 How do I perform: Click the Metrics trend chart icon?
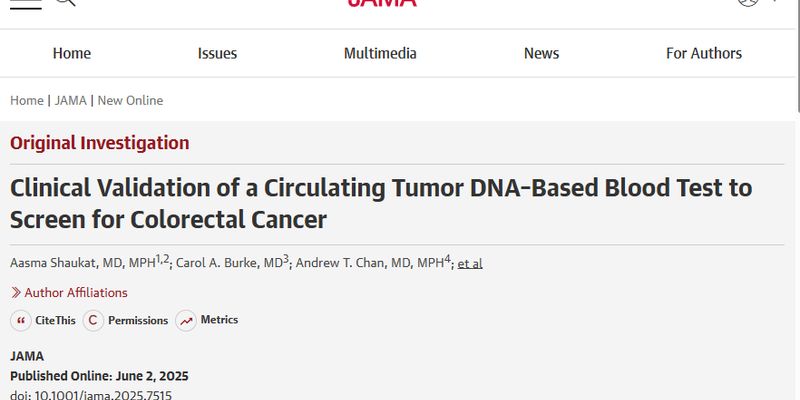[186, 321]
